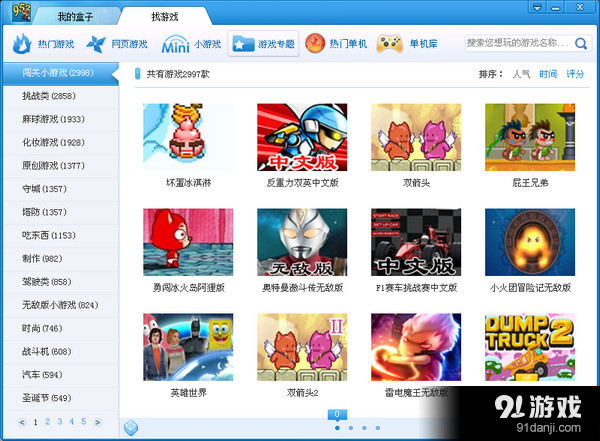The image size is (600, 441).
Task: Jump to second game page dot
Action: (351, 428)
